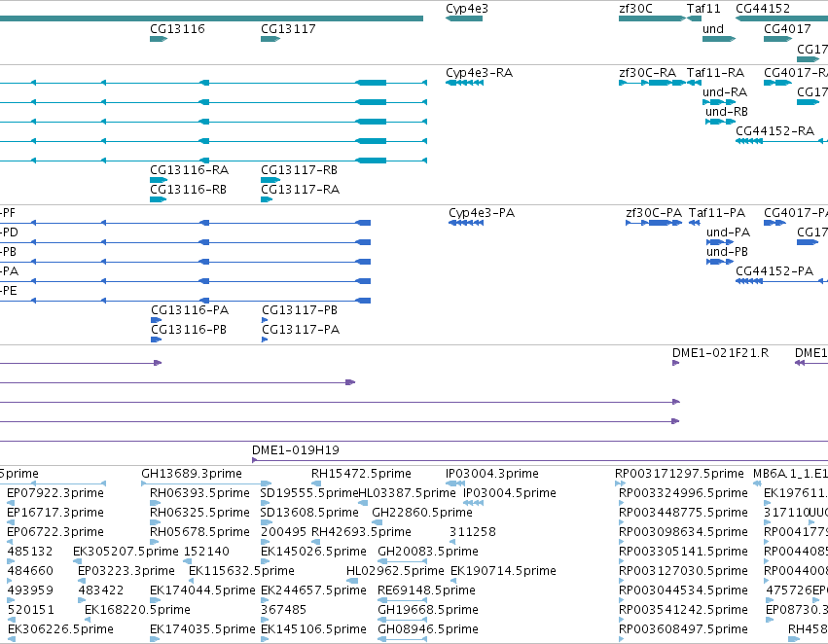Select protein CG13117-PB

(x=300, y=310)
